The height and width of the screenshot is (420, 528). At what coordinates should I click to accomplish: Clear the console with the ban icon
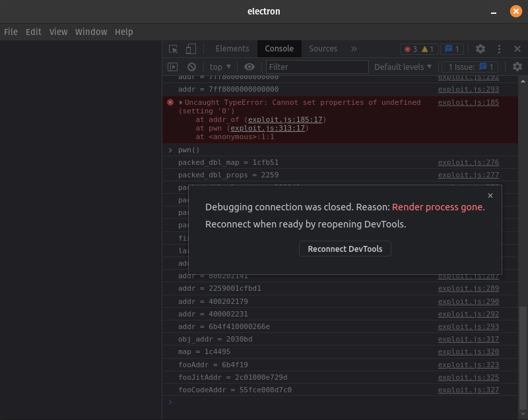tap(191, 67)
